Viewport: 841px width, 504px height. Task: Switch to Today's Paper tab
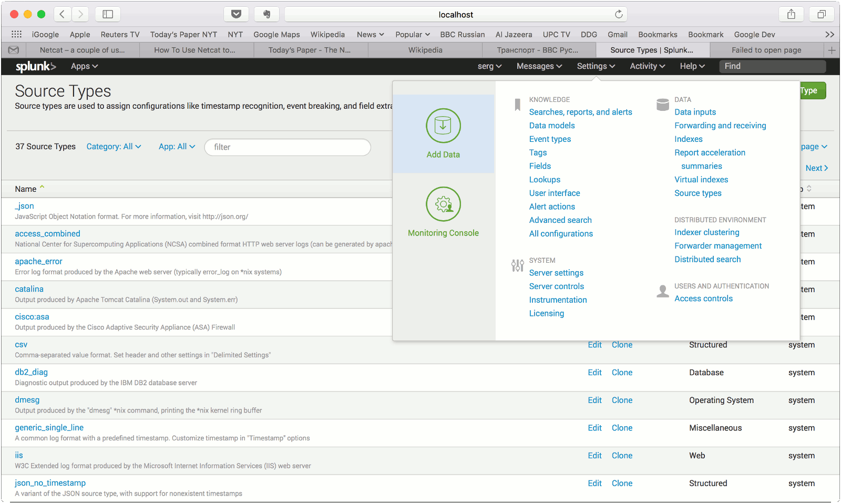(310, 50)
